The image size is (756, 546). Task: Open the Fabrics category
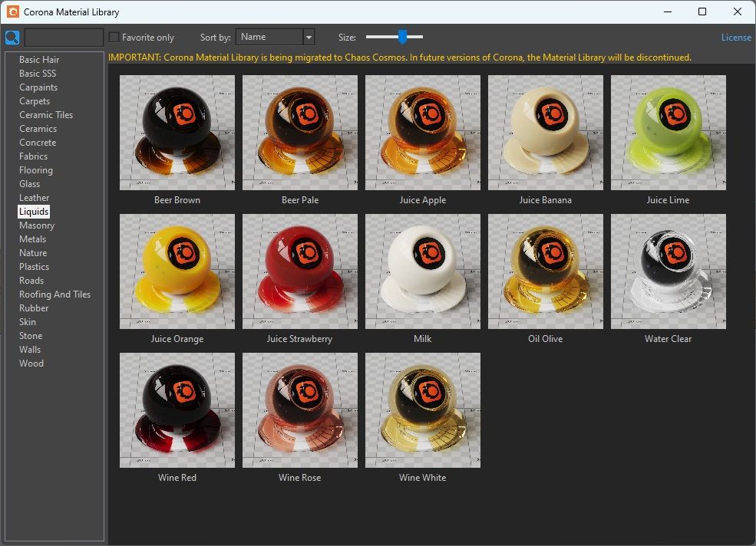click(x=33, y=156)
